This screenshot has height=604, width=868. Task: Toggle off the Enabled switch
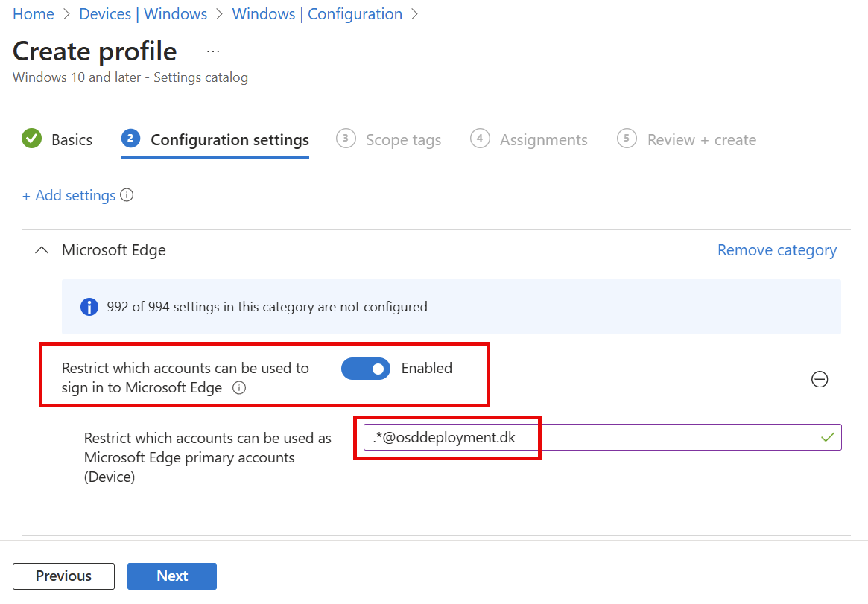click(366, 368)
